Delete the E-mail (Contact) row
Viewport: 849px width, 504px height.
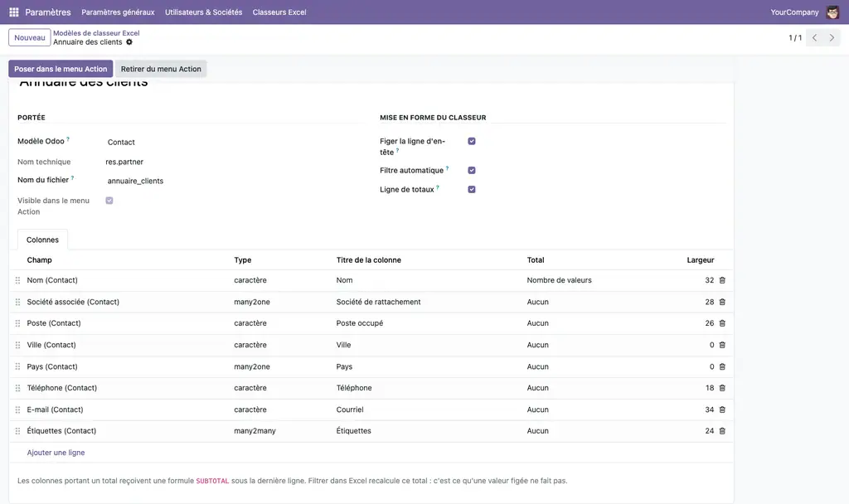(722, 409)
